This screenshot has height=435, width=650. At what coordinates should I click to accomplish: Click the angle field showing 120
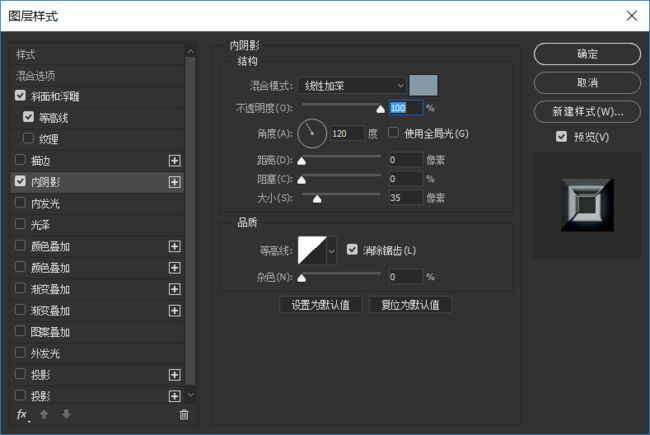click(x=347, y=134)
